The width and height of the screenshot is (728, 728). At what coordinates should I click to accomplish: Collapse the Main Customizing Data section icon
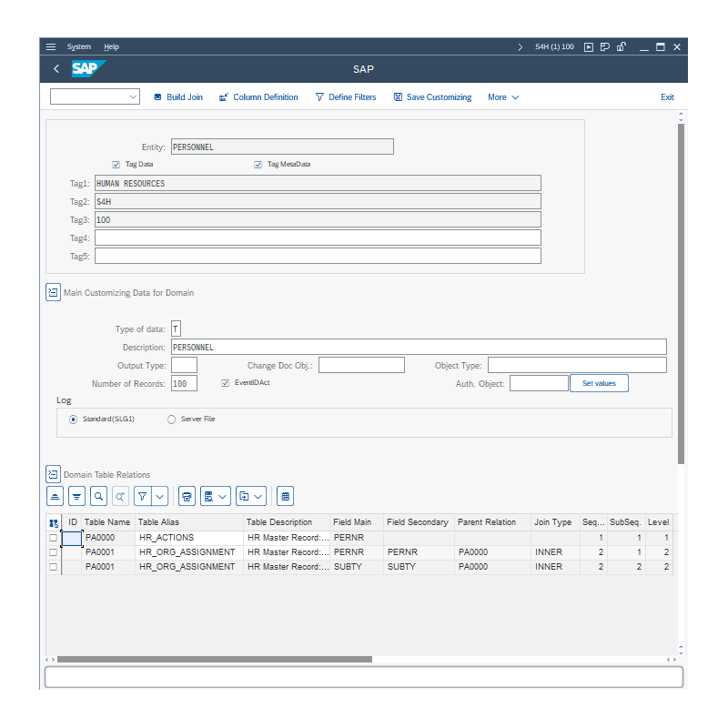click(53, 292)
